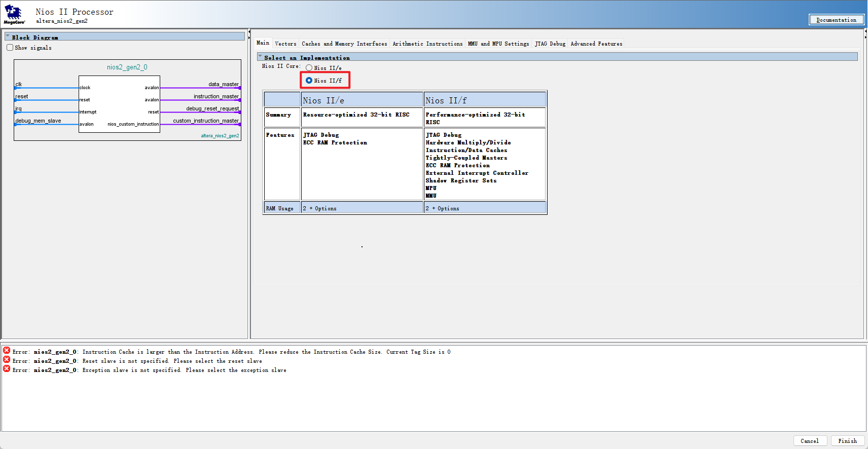Image resolution: width=868 pixels, height=449 pixels.
Task: Select the Nios II/e core radio button
Action: tap(309, 68)
